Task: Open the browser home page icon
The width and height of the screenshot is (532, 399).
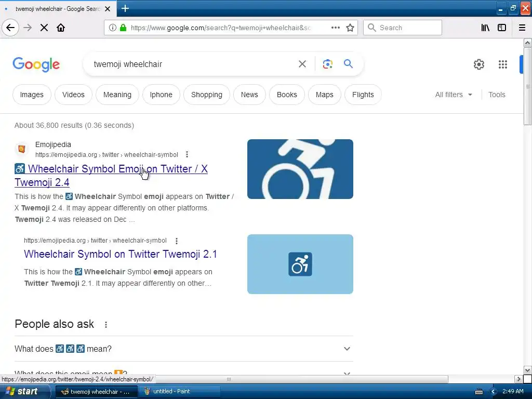Action: (61, 28)
